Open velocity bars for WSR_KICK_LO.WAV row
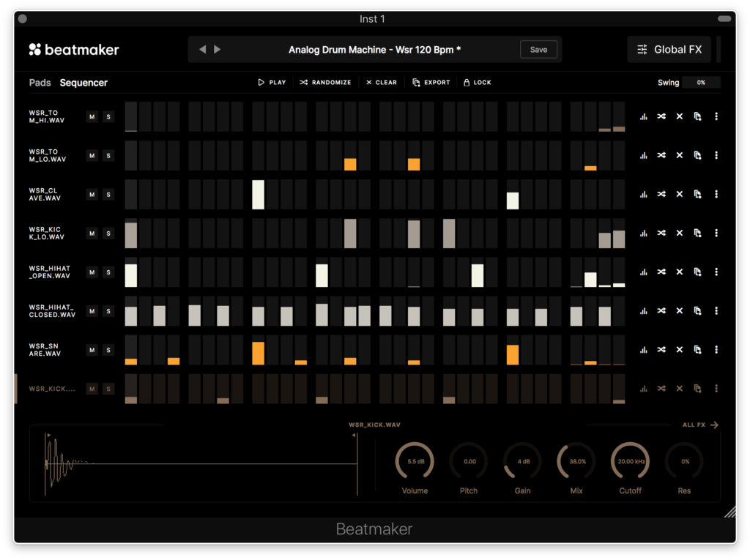Screen dimensions: 750x560 pos(643,234)
